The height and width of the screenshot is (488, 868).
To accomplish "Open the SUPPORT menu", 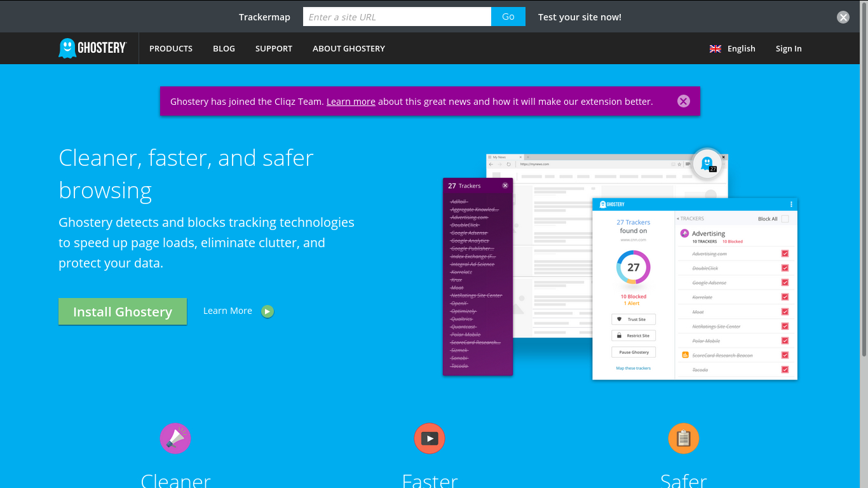I will (x=274, y=49).
